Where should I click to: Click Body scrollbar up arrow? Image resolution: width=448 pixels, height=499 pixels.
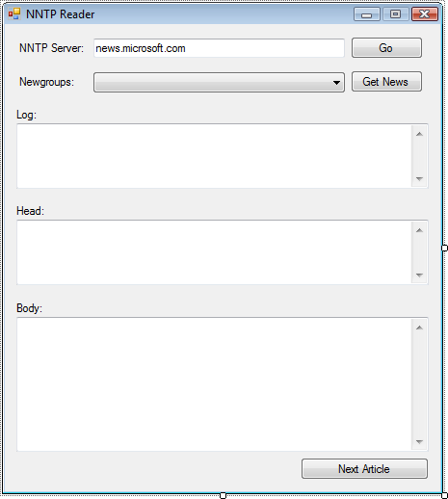(x=419, y=328)
